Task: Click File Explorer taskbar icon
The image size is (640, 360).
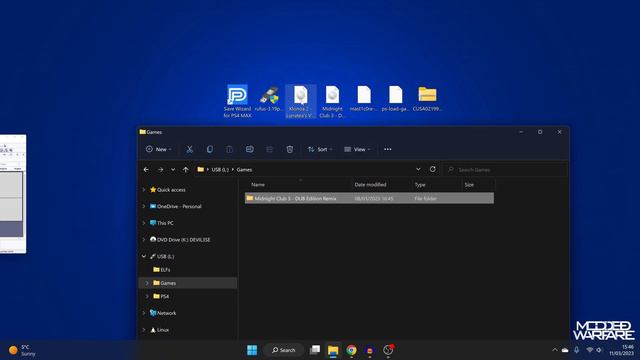Action: coord(333,350)
